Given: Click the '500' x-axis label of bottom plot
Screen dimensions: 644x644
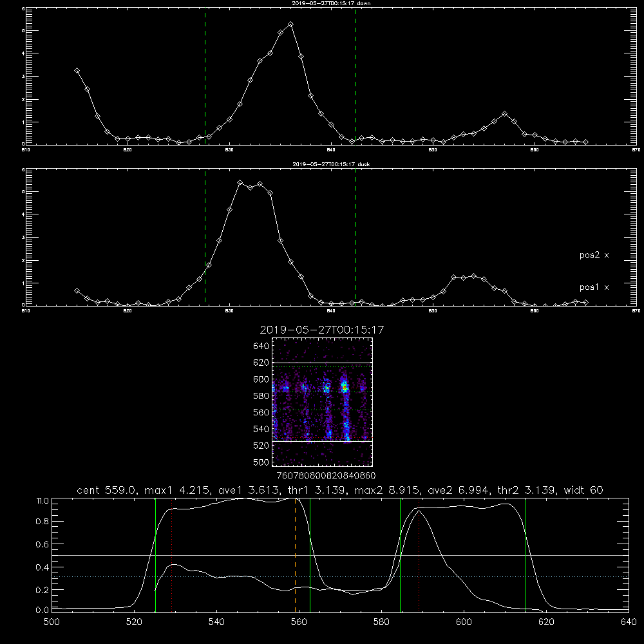Looking at the screenshot, I should tap(52, 622).
